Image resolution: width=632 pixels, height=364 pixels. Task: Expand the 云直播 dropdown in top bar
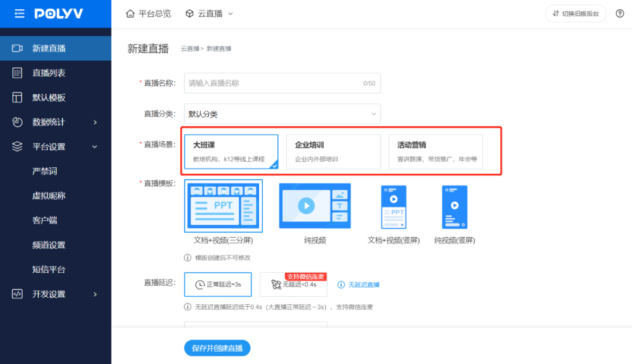[x=209, y=13]
